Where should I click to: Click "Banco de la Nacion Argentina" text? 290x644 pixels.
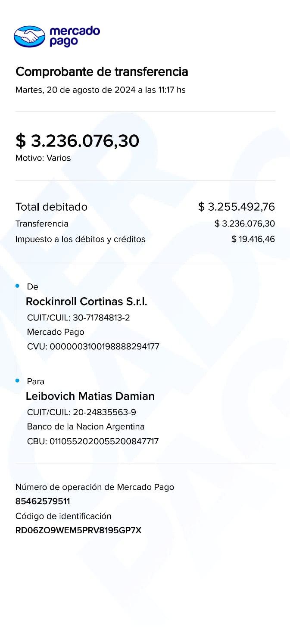point(86,426)
